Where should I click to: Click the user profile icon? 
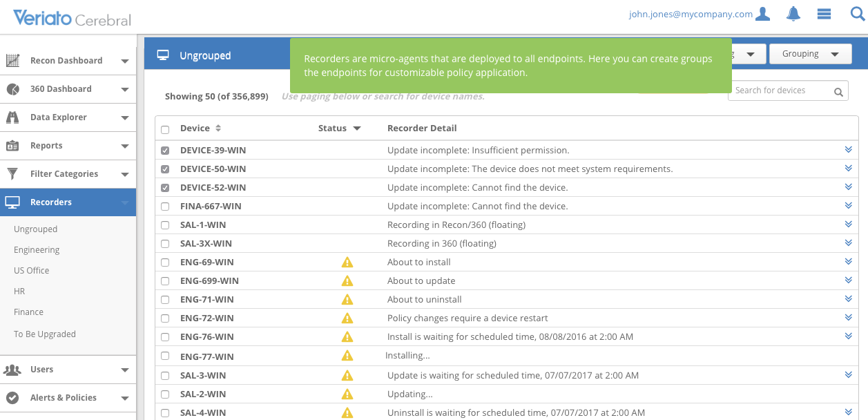tap(762, 14)
